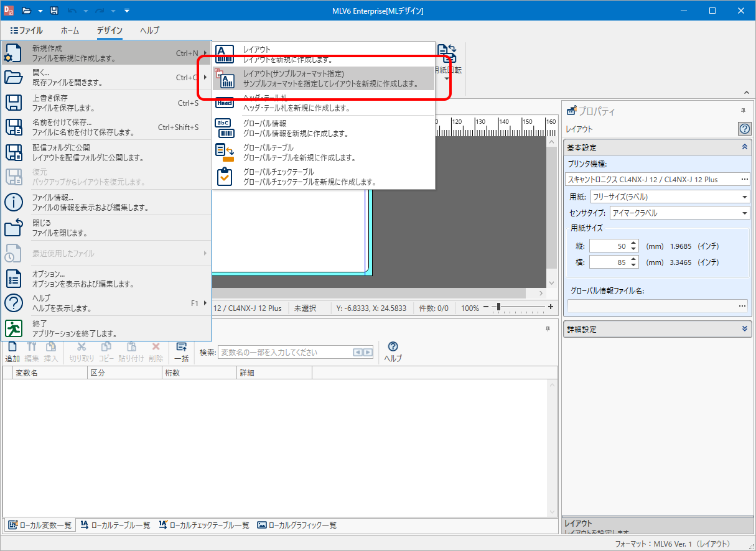The image size is (756, 551).
Task: Increase the 縦 value with stepper
Action: (x=633, y=243)
